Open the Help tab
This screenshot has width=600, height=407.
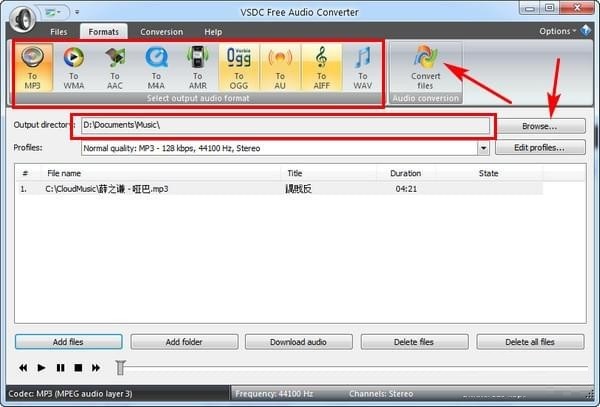pyautogui.click(x=213, y=32)
